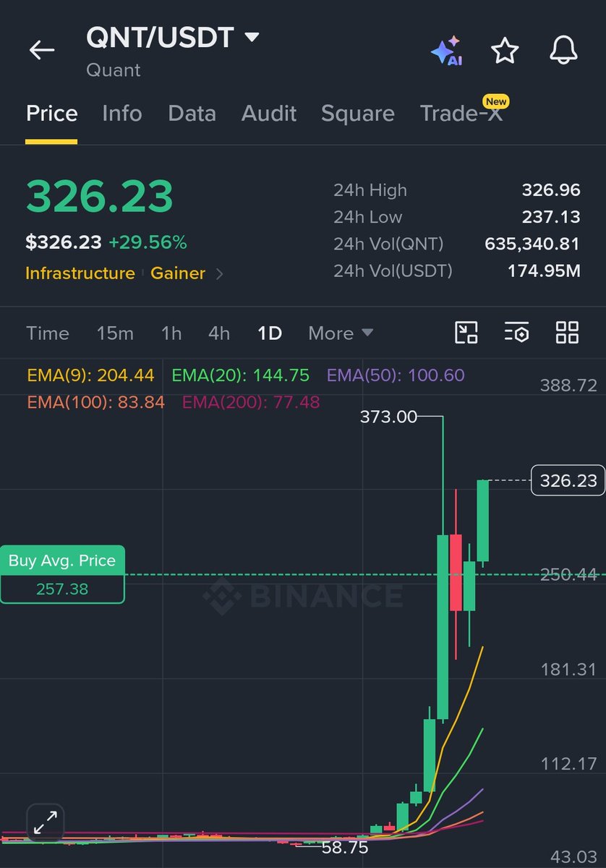Select the Time chart interval

[x=48, y=333]
